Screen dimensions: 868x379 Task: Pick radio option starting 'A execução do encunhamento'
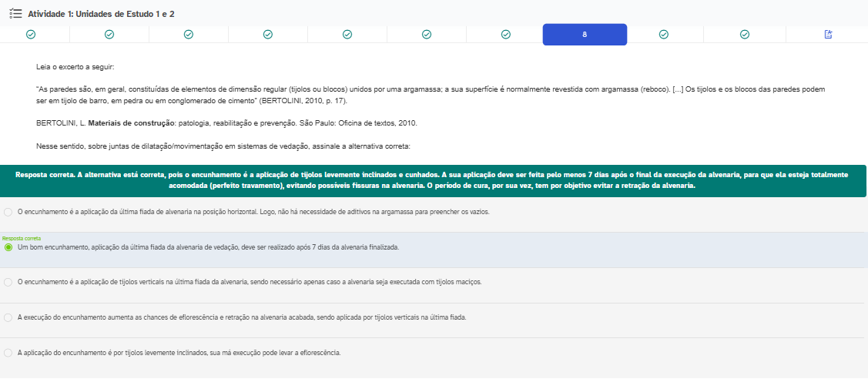(8, 317)
